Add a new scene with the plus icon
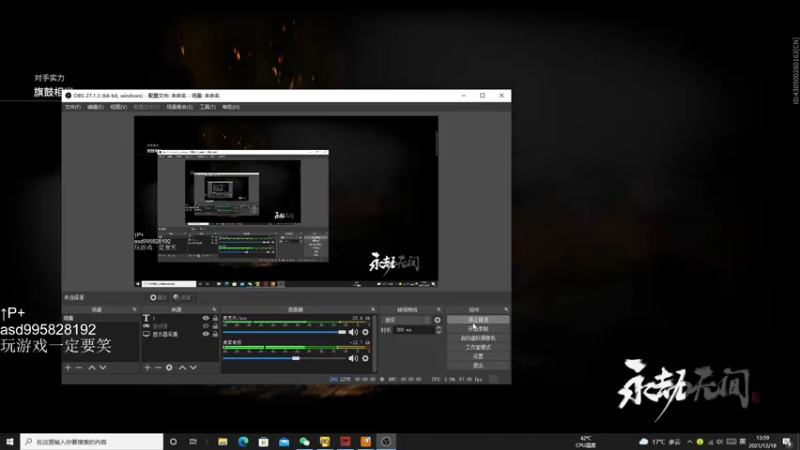 tap(68, 367)
